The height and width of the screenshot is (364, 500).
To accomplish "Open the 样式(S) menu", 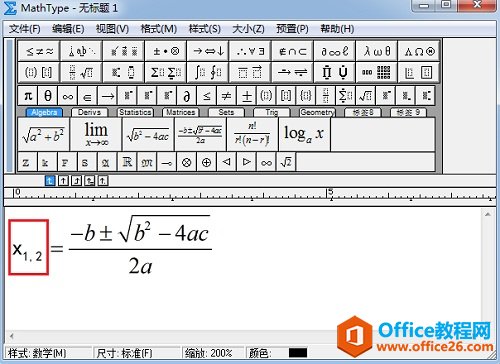I will (205, 29).
